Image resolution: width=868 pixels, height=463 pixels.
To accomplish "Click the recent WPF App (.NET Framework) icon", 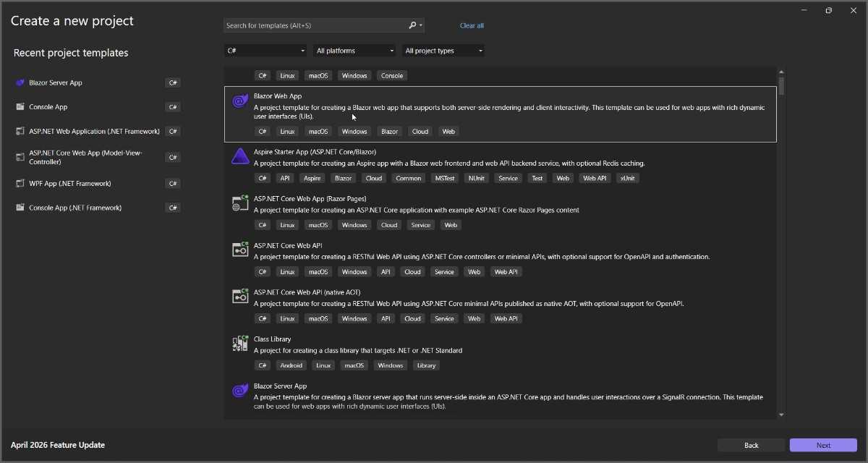I will click(x=20, y=184).
